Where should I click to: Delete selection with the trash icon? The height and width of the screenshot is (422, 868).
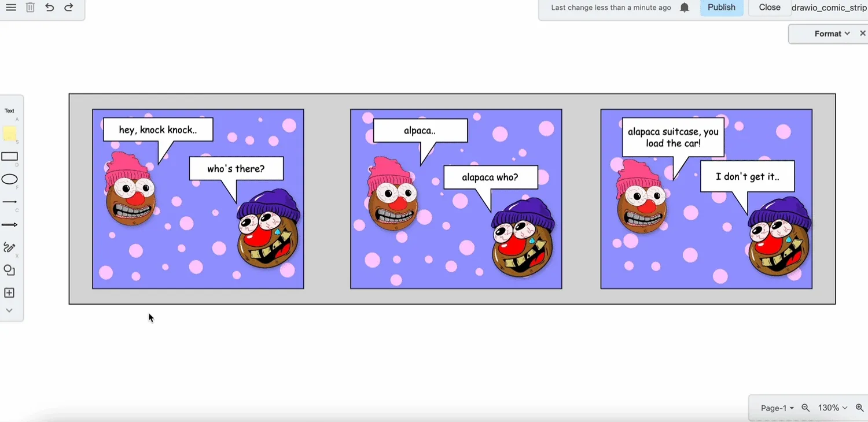[x=30, y=8]
